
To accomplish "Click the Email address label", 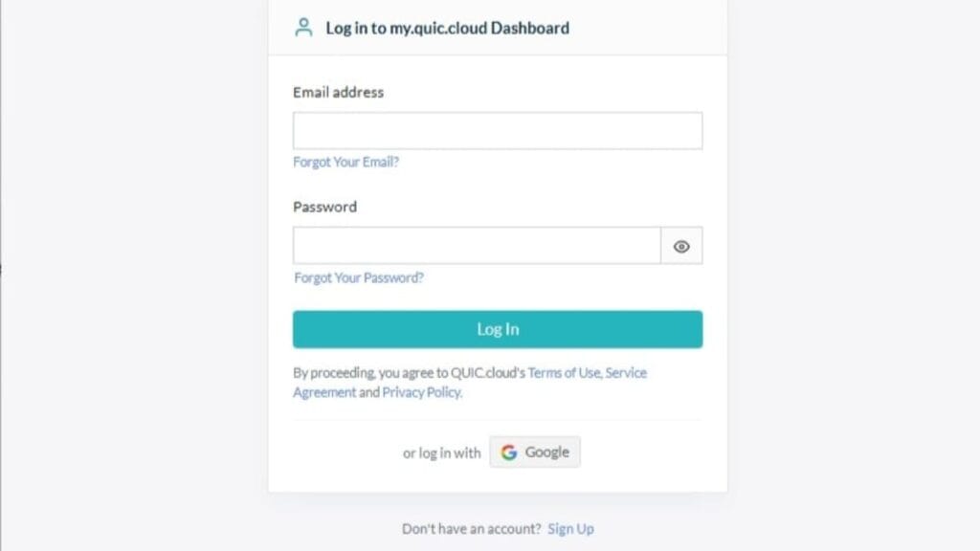I will pos(337,92).
